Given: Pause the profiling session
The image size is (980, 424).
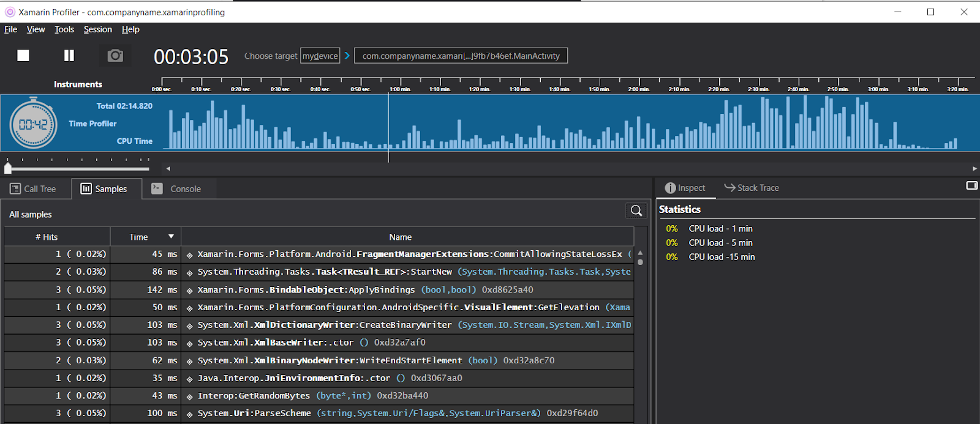Looking at the screenshot, I should [69, 56].
